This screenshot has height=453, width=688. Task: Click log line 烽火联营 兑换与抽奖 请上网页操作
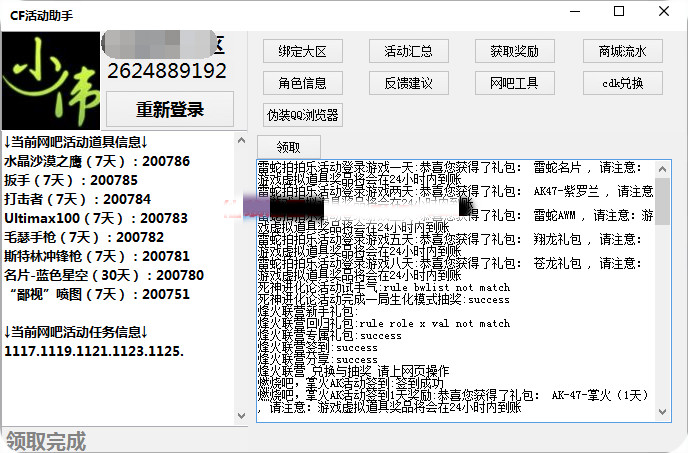354,372
